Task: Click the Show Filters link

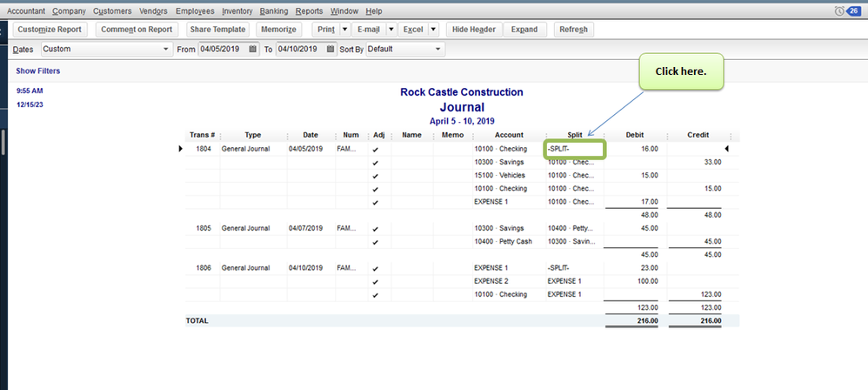Action: (x=38, y=71)
